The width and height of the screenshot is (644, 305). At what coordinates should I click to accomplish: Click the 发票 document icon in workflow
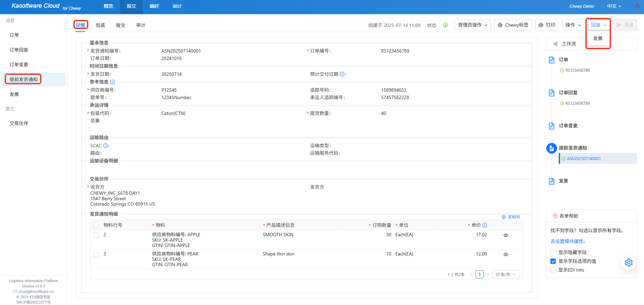[x=552, y=181]
